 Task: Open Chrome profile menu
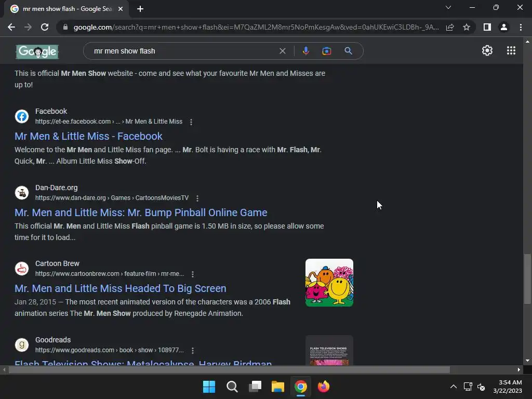click(504, 27)
